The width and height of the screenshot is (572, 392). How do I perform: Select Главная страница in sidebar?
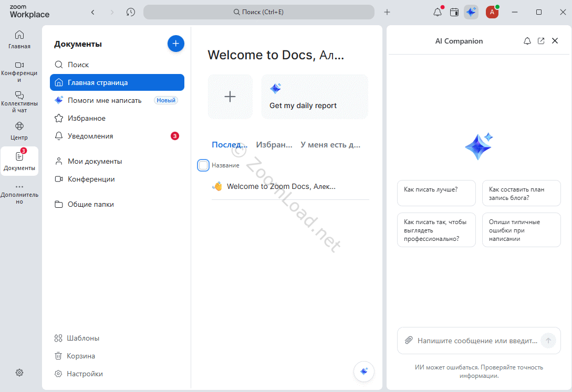point(117,82)
